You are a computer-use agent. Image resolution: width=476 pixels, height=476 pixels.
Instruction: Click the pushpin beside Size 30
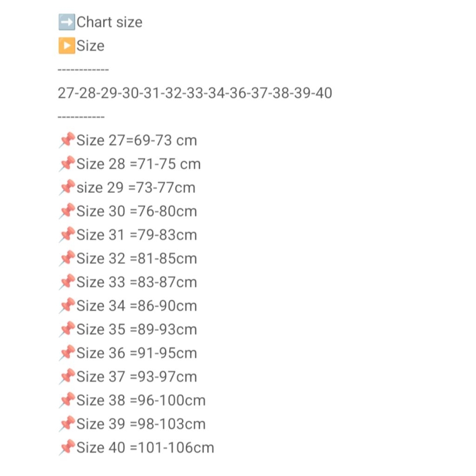tap(67, 211)
